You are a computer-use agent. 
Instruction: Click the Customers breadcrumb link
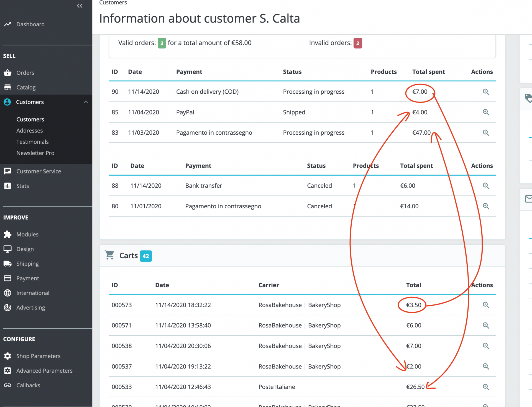113,3
